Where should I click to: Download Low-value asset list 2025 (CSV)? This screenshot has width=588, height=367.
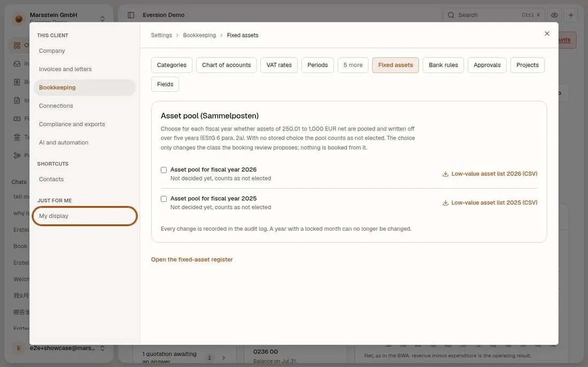tap(490, 203)
